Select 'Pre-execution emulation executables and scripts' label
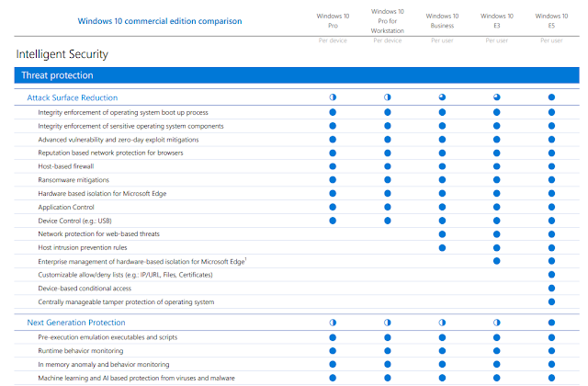 (107, 337)
